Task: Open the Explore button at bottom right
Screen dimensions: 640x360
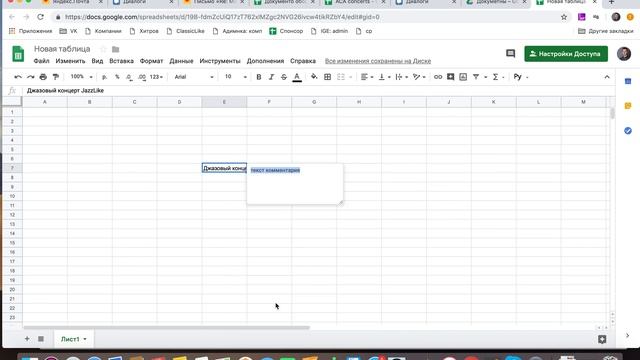Action: (x=602, y=339)
